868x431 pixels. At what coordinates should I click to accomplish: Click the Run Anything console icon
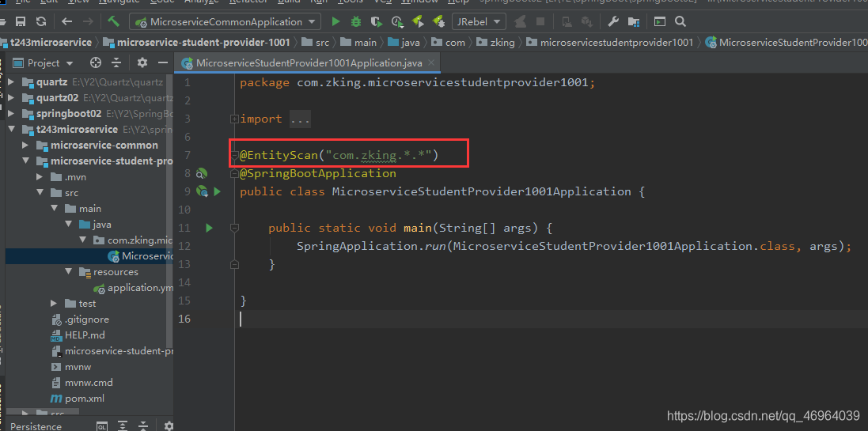[659, 22]
